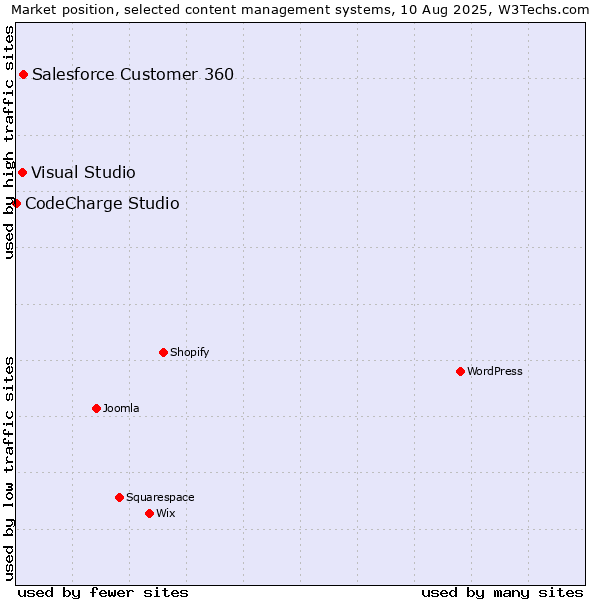Click the Wix red diamond marker
600x600 pixels.
(150, 514)
